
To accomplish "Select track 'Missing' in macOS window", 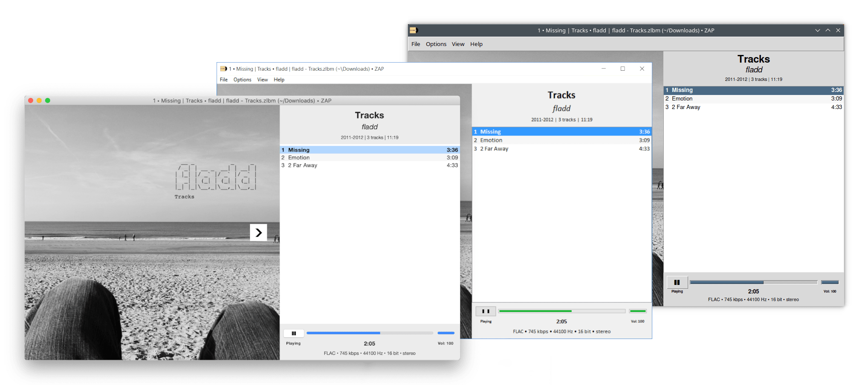I will click(x=370, y=150).
